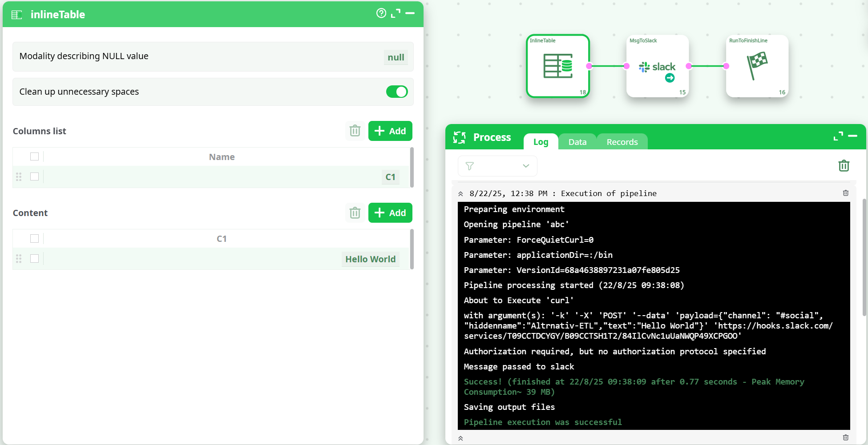868x445 pixels.
Task: Check the Hello World row checkbox
Action: coord(34,258)
